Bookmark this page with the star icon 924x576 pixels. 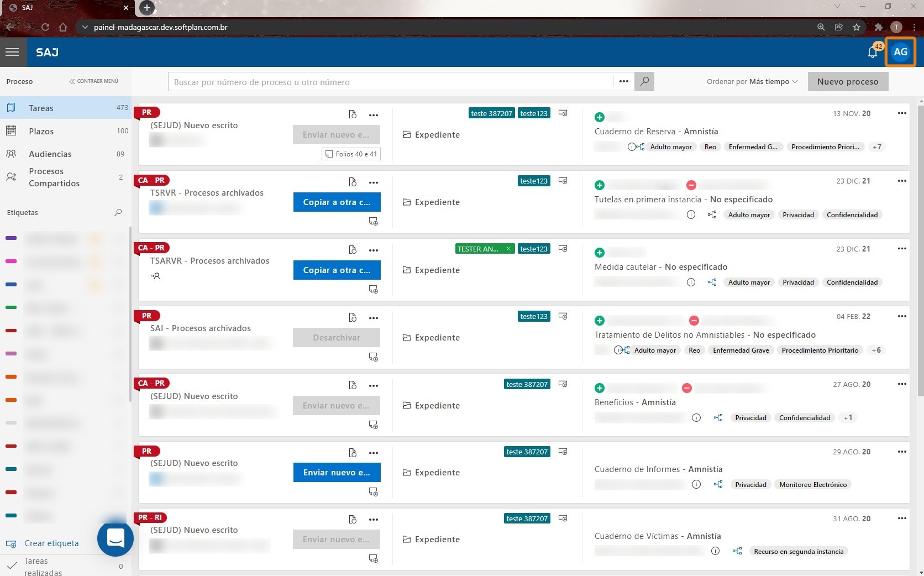(857, 27)
